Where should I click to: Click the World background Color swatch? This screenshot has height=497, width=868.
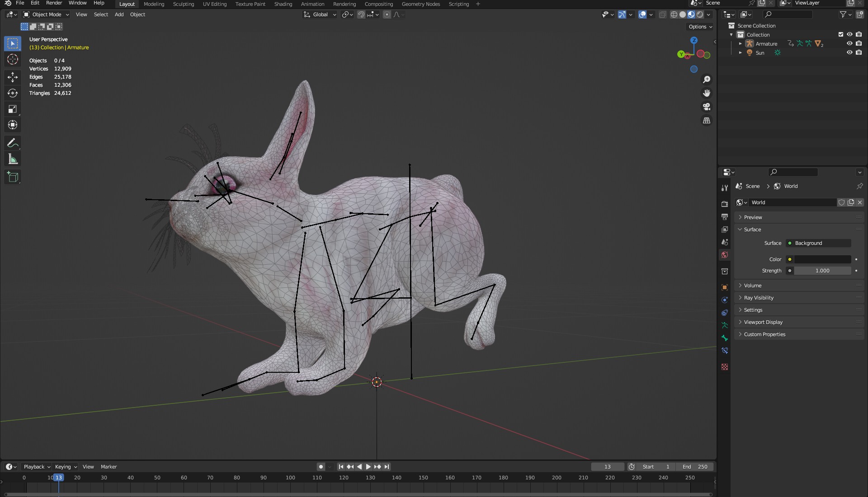[822, 259]
